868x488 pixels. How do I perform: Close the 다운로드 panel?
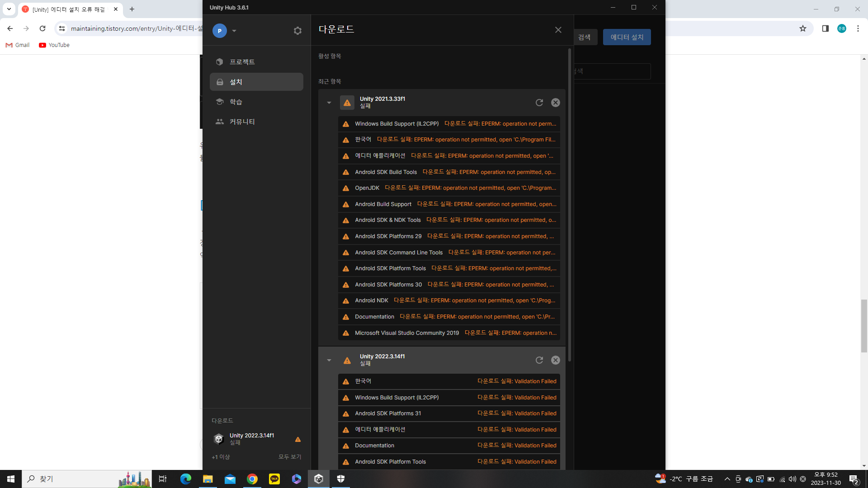tap(558, 30)
